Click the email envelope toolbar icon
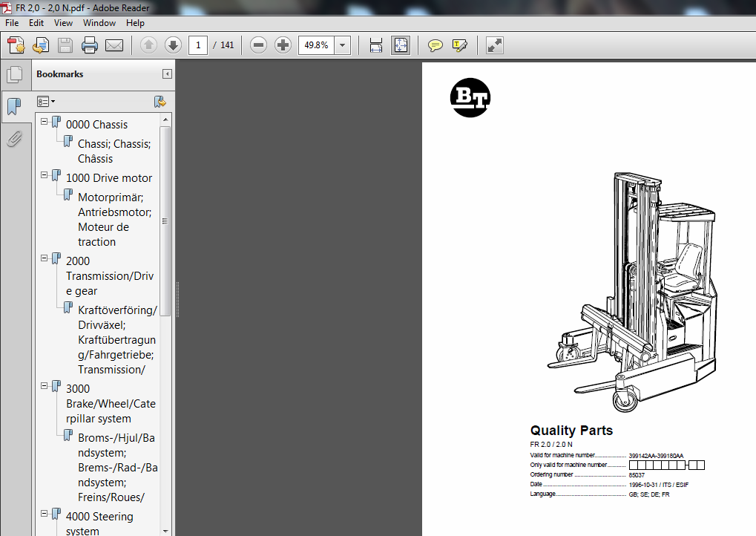The height and width of the screenshot is (536, 756). point(114,45)
